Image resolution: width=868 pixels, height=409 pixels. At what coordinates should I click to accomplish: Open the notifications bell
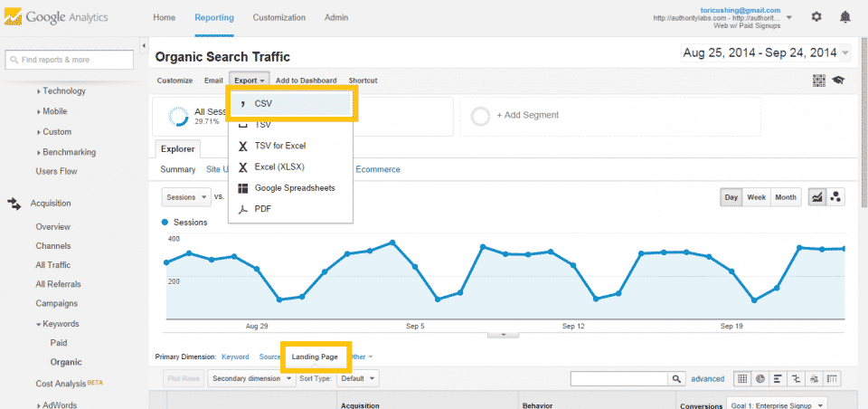[844, 17]
